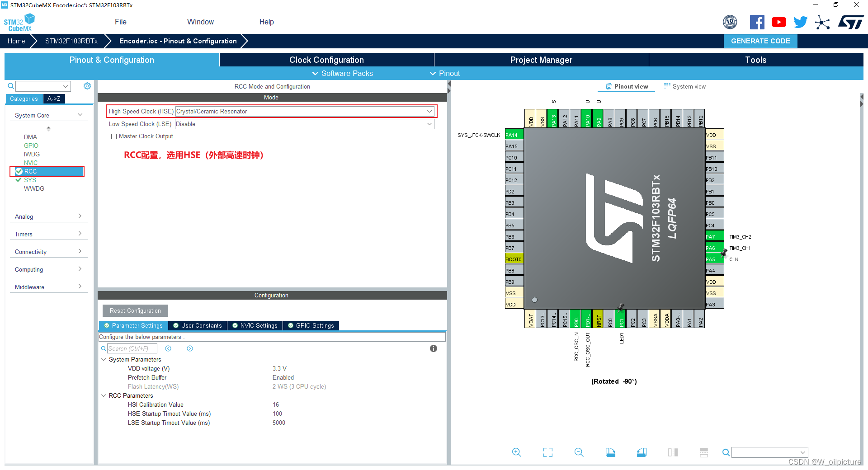Switch to Categories list mode
This screenshot has width=868, height=470.
[x=24, y=99]
